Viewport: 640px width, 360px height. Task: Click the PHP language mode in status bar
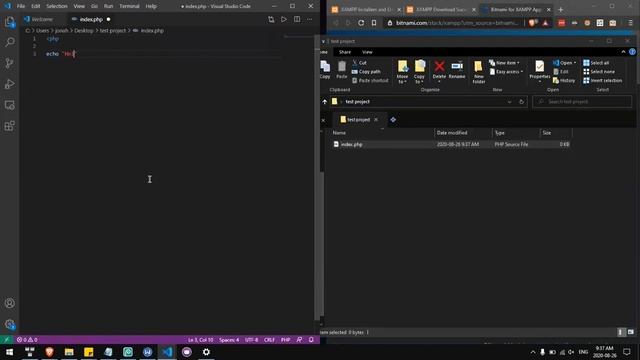(285, 340)
